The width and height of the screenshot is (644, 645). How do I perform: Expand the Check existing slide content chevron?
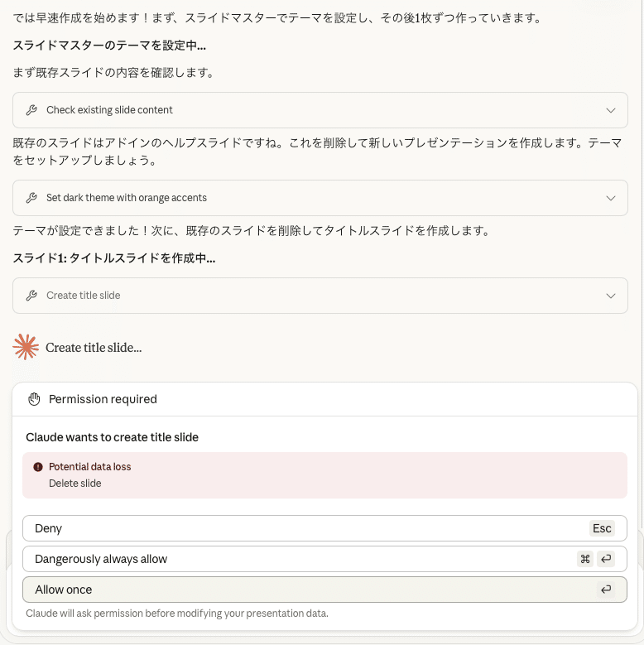point(611,110)
